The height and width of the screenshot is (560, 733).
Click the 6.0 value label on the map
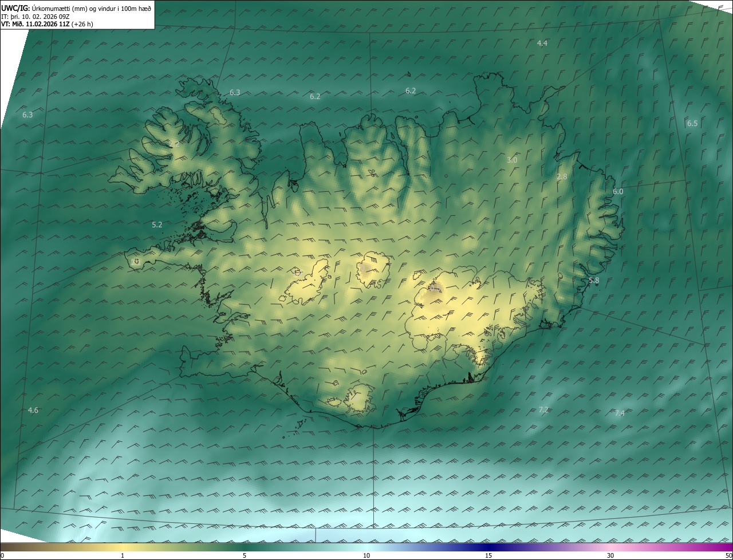click(x=618, y=192)
